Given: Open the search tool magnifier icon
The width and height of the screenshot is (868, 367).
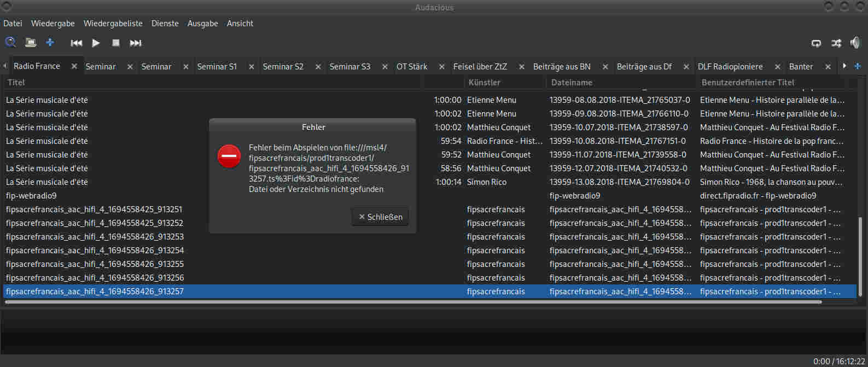Looking at the screenshot, I should 10,42.
